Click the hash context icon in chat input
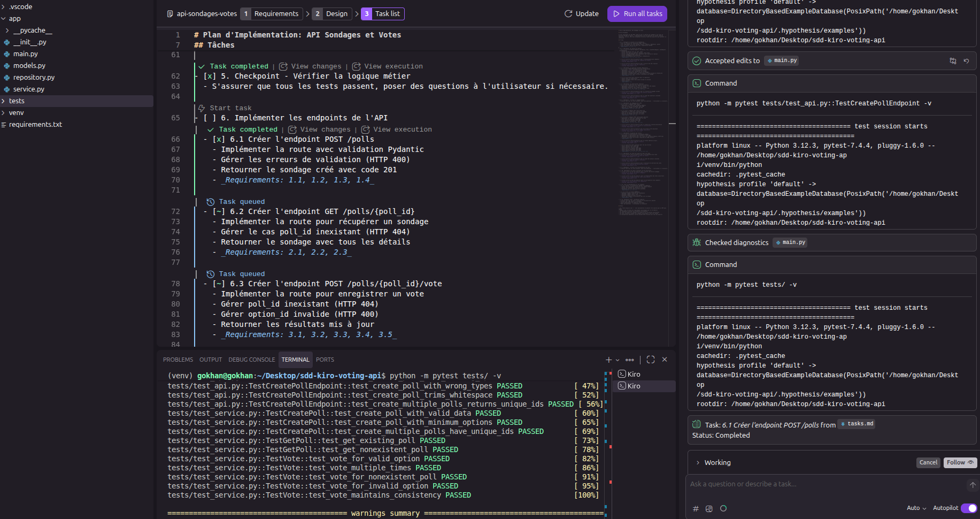This screenshot has width=980, height=519. [696, 509]
